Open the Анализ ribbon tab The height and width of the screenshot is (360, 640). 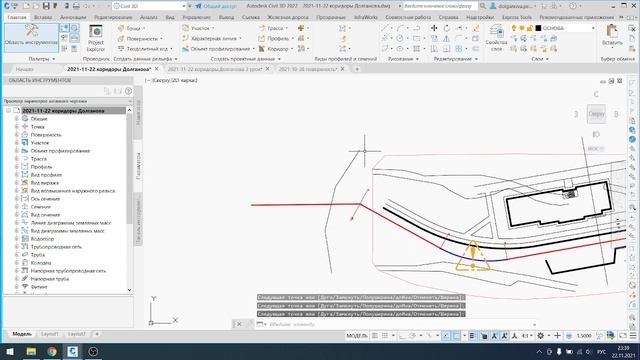pos(149,17)
